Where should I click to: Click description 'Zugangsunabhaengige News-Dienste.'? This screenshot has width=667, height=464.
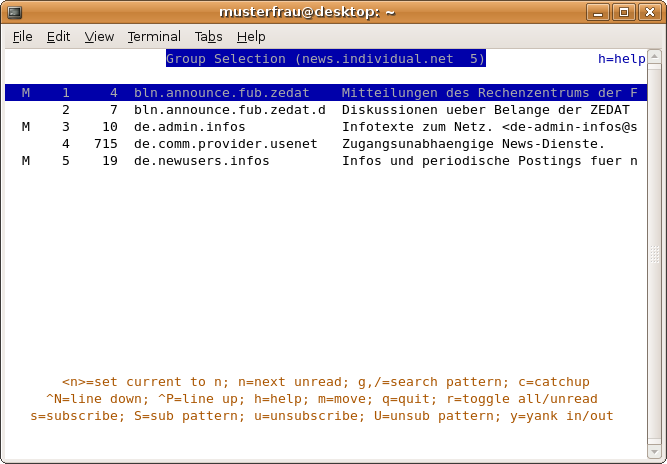tap(473, 144)
